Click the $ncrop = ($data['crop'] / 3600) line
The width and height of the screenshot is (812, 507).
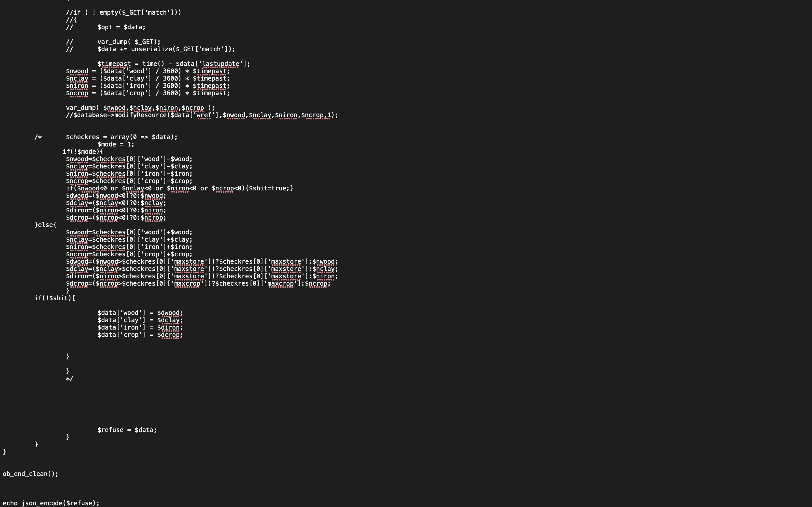click(148, 93)
